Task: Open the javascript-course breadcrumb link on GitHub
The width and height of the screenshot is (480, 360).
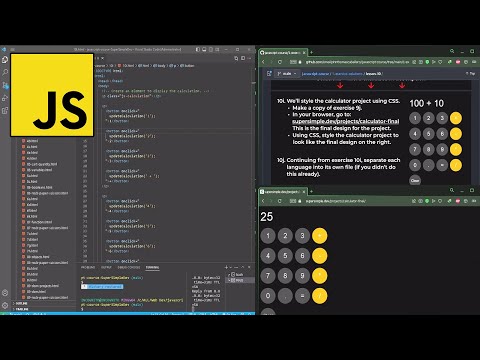Action: point(315,74)
